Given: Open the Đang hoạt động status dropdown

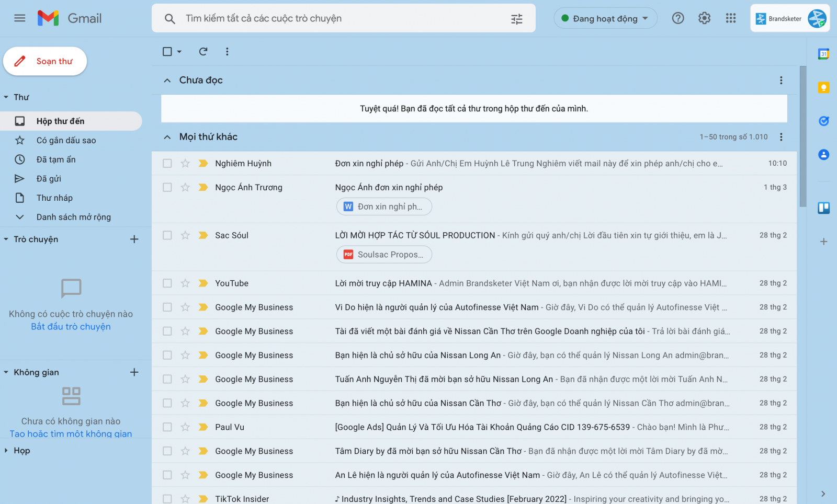Looking at the screenshot, I should click(x=605, y=18).
